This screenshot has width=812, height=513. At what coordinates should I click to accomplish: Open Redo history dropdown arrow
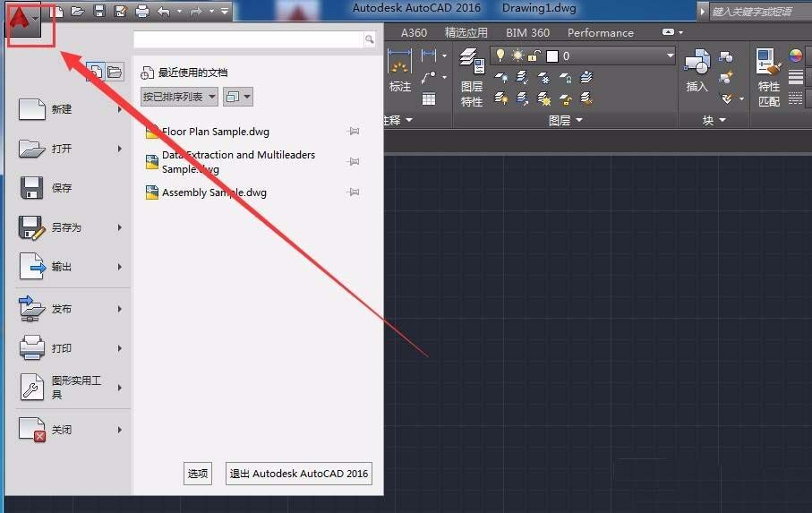coord(211,11)
